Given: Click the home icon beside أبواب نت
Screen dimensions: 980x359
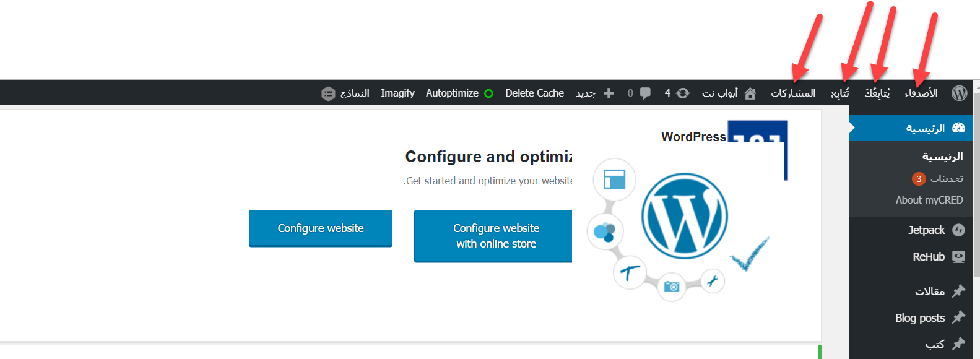Looking at the screenshot, I should [750, 93].
